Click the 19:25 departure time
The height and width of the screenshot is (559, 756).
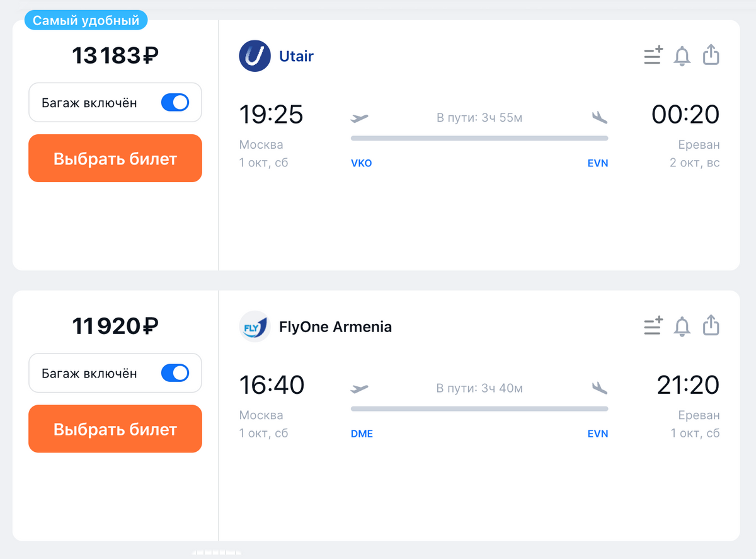[271, 115]
